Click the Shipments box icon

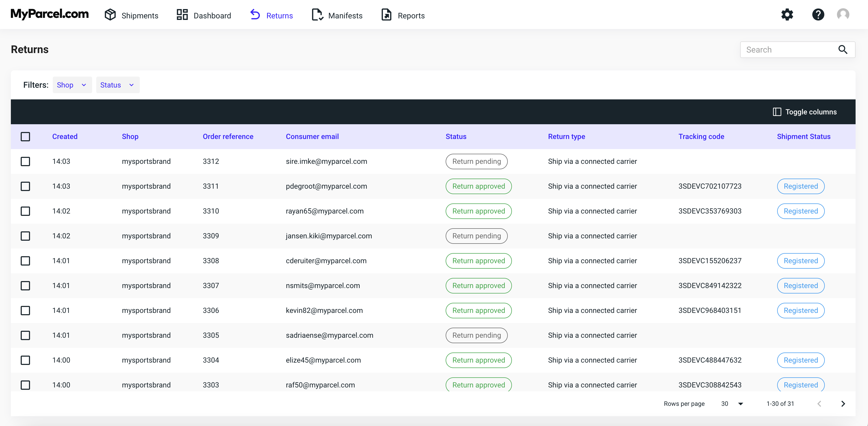tap(110, 15)
